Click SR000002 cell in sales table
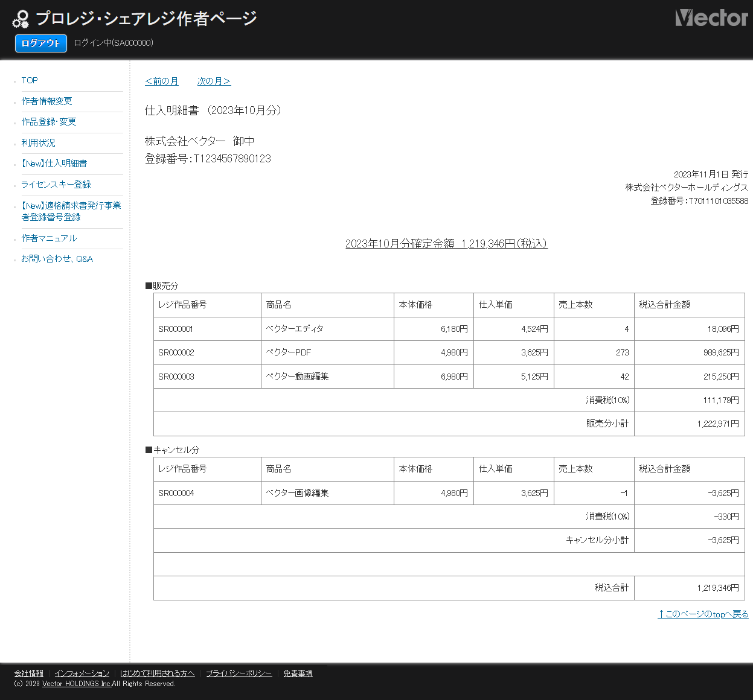The image size is (753, 700). click(207, 352)
